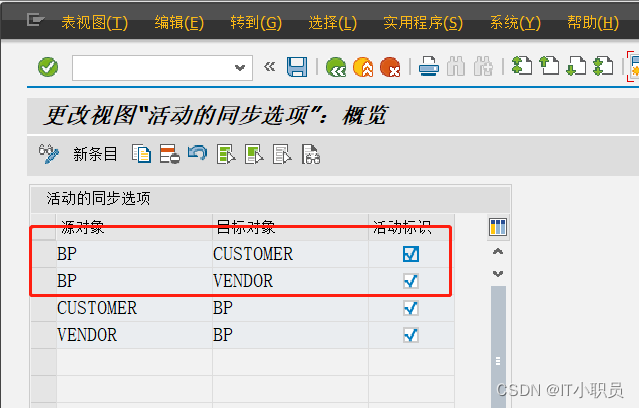
Task: Open the 选择(L) menu
Action: [332, 22]
